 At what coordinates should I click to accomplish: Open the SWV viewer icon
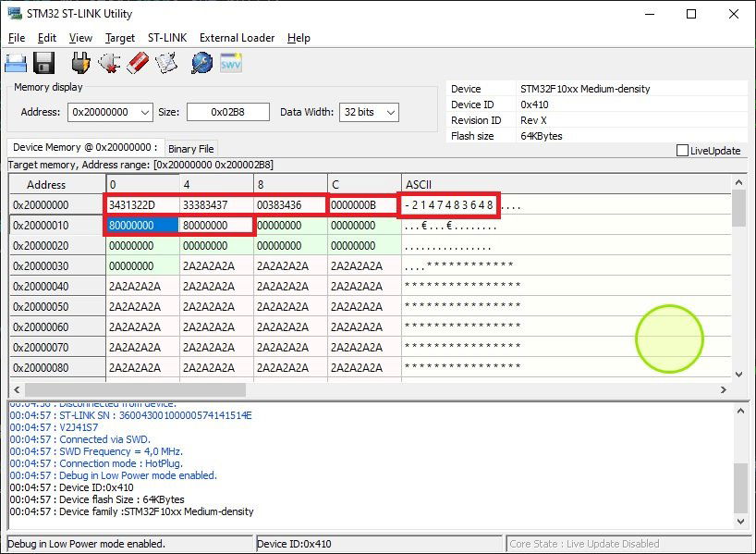click(x=231, y=63)
